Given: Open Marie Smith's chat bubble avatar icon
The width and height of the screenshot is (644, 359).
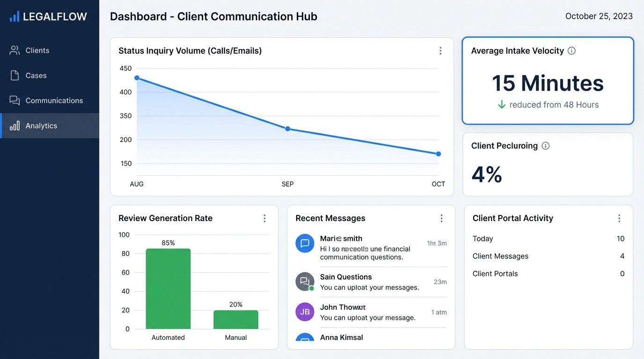Looking at the screenshot, I should click(x=305, y=244).
